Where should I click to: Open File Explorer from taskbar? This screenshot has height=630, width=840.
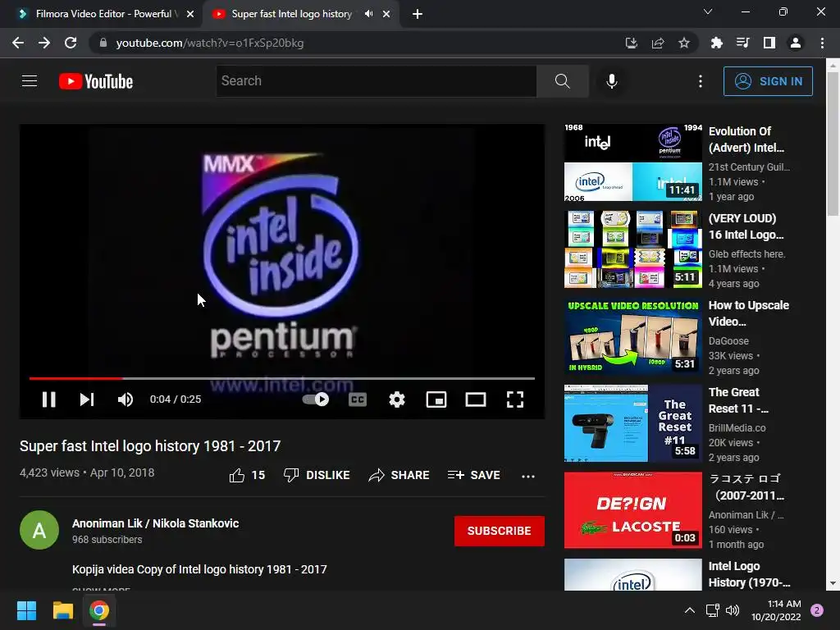point(62,610)
